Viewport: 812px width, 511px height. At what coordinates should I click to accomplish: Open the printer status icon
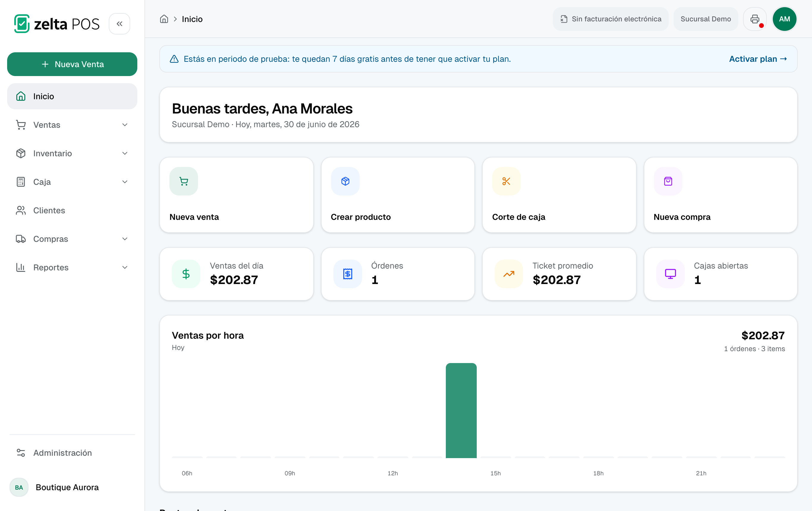pyautogui.click(x=755, y=19)
